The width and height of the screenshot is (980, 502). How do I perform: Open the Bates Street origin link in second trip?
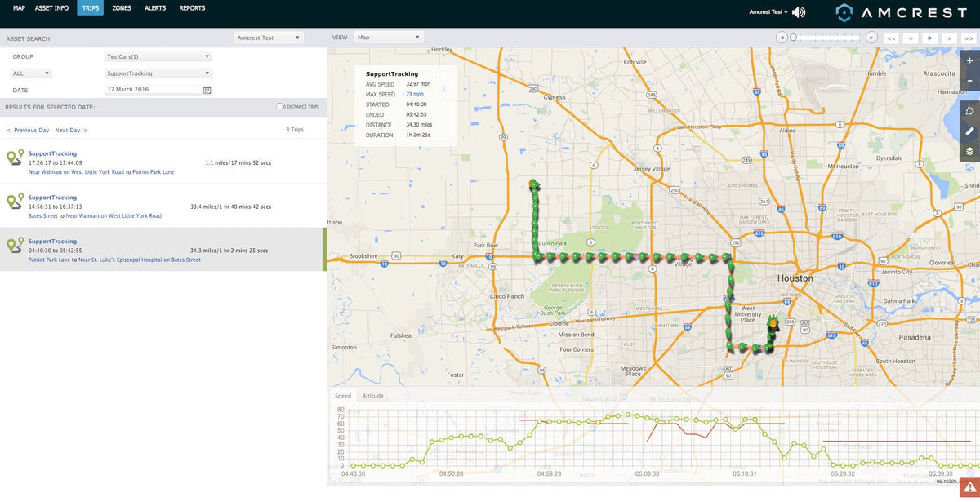[42, 216]
